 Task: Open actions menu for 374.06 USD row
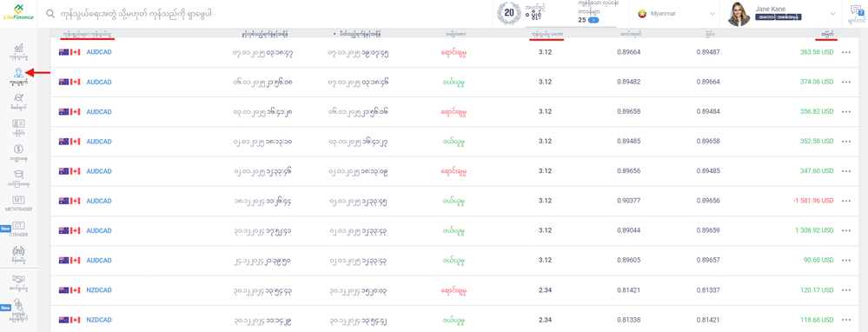pos(846,82)
